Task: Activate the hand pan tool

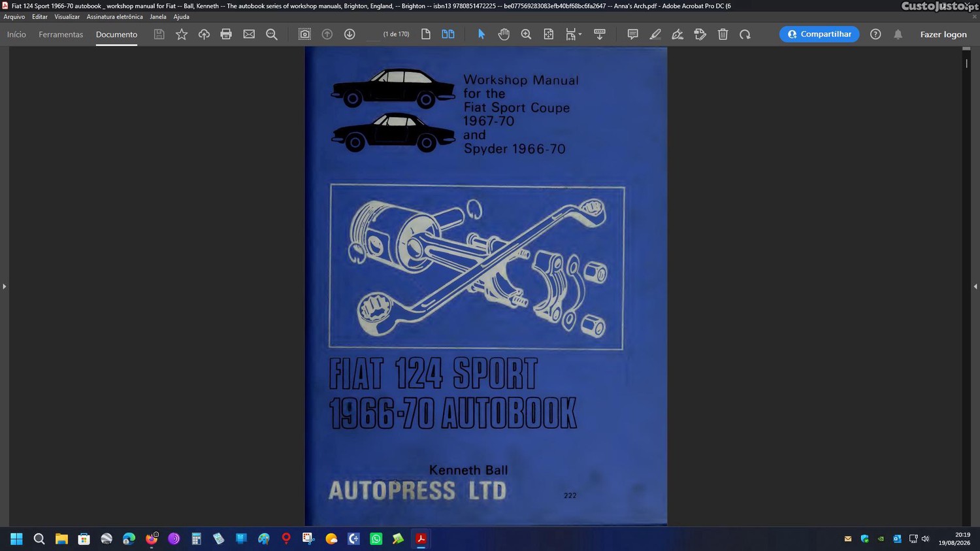Action: pos(504,34)
